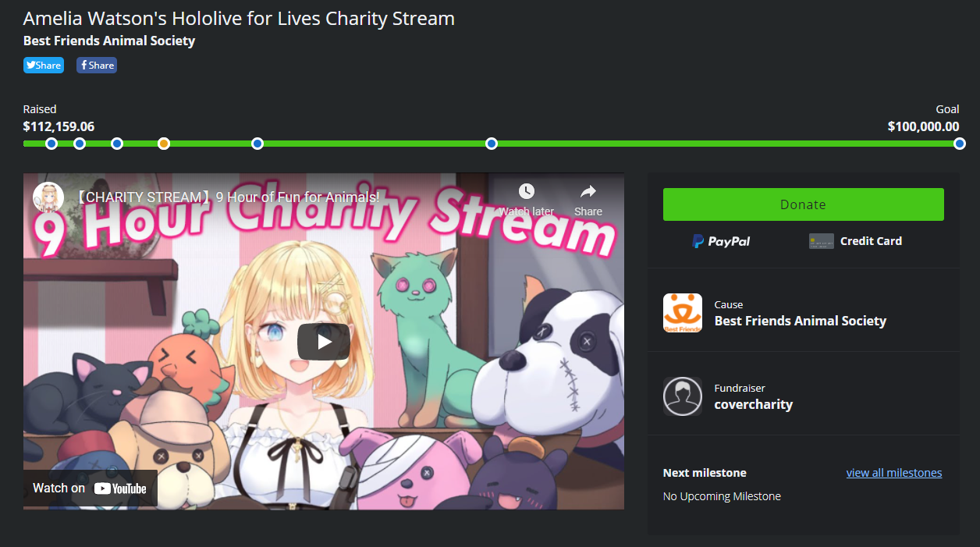Click the Best Friends Animal Society logo
This screenshot has height=547, width=980.
683,313
